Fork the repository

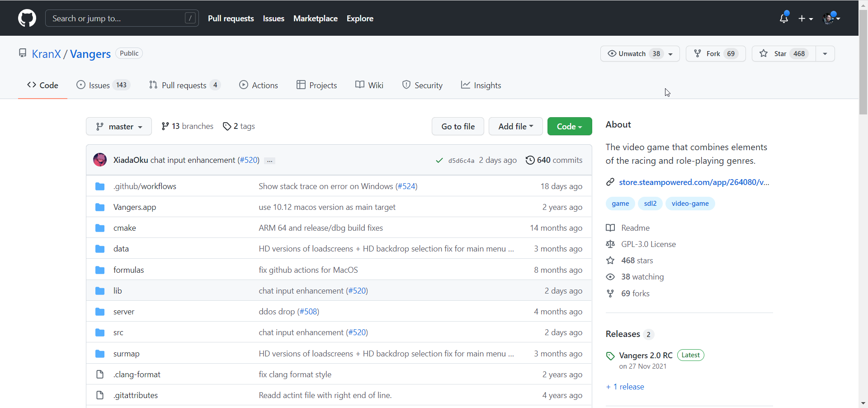[x=716, y=53]
